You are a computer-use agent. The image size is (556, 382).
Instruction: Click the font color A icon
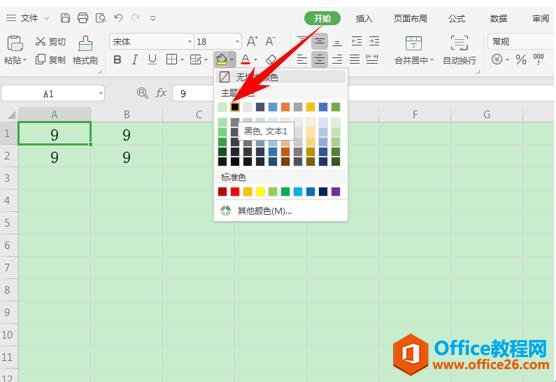(245, 59)
